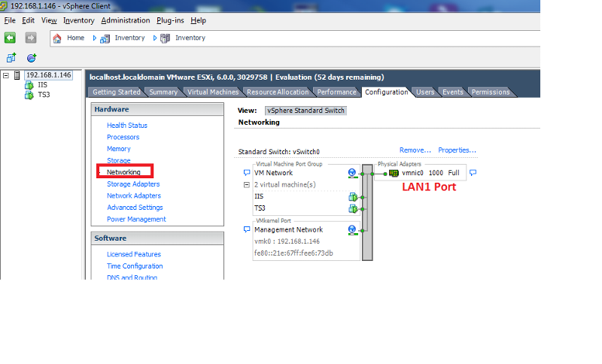Open the Help menu

[198, 20]
